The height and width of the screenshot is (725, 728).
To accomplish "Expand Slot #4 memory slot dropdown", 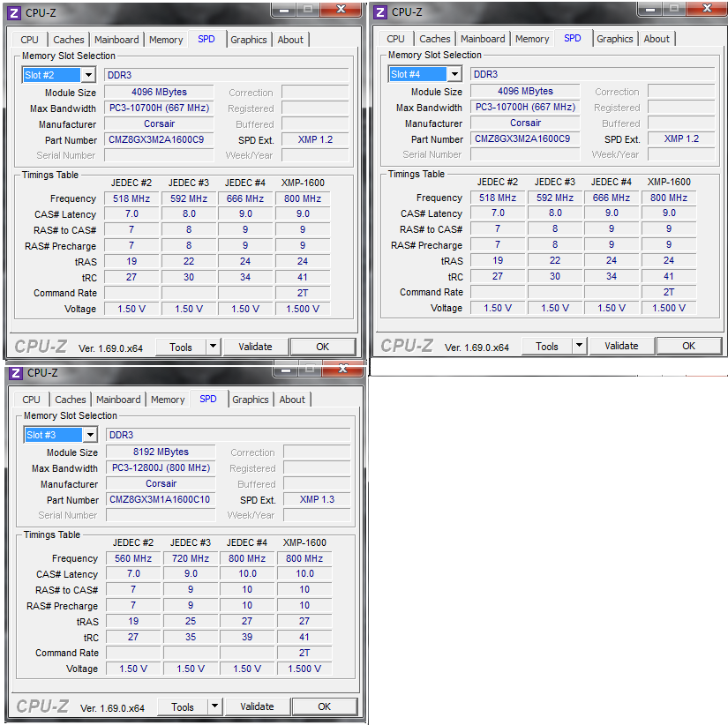I will [454, 74].
